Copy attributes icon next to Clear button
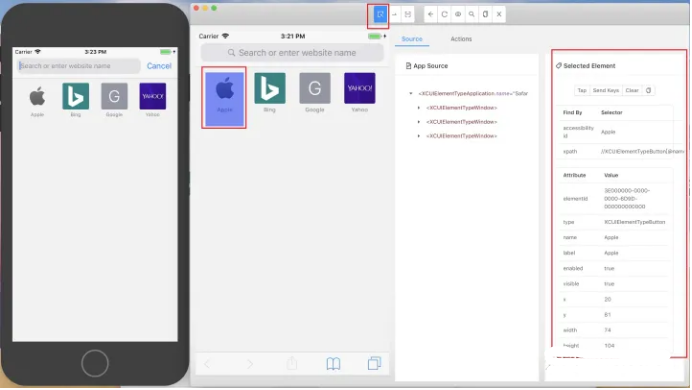This screenshot has height=390, width=692. click(648, 90)
